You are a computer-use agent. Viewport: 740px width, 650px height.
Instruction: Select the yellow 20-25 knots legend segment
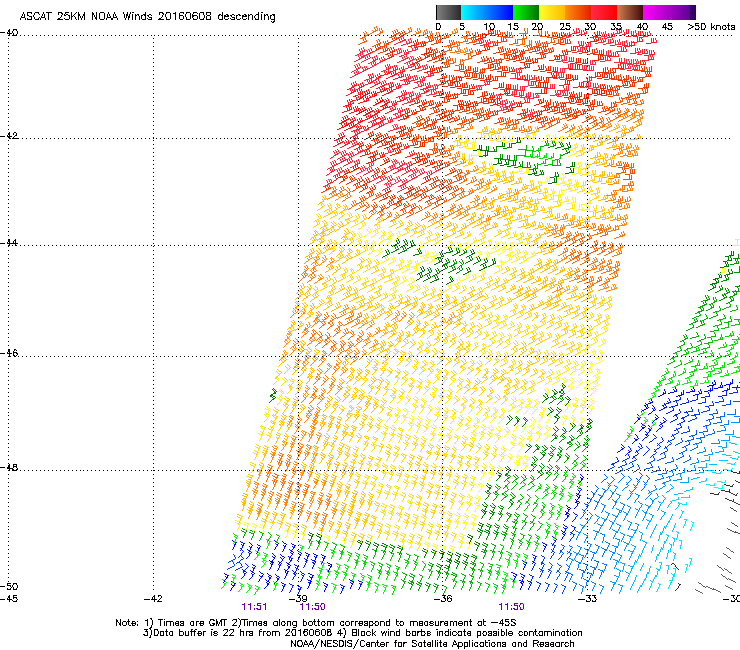click(x=552, y=12)
